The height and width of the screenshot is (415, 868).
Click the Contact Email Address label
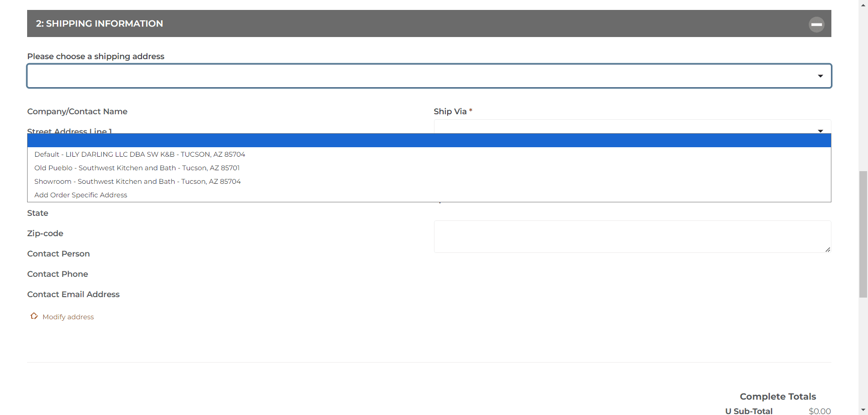(x=73, y=294)
